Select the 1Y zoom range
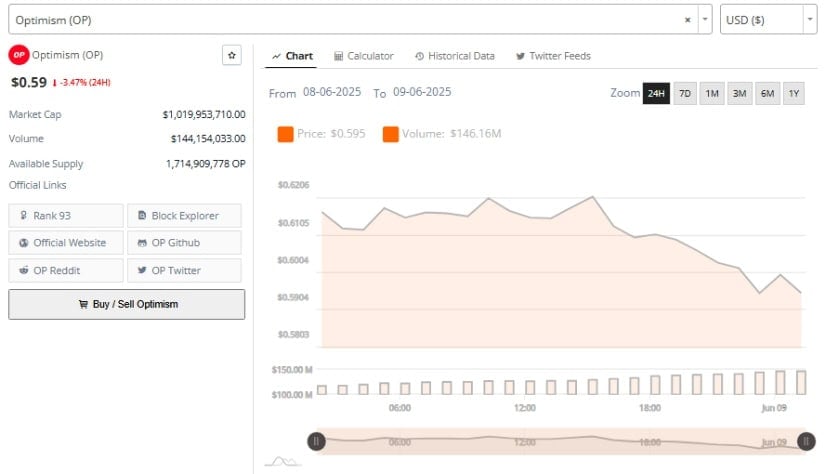 (x=793, y=94)
